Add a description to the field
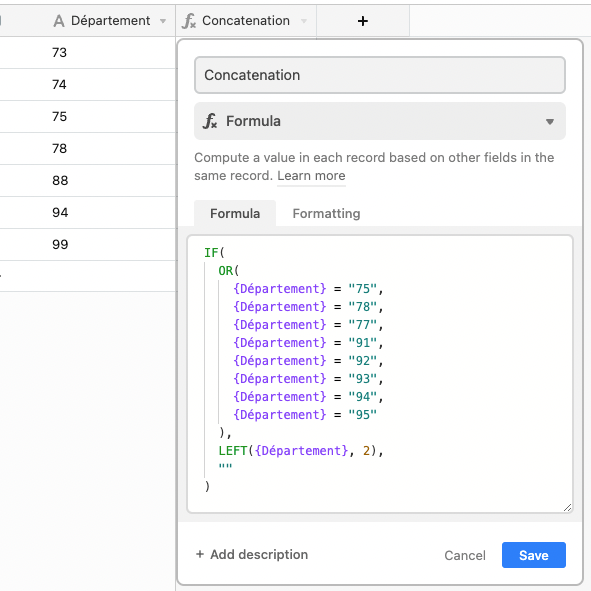Screen dimensions: 591x591 [252, 554]
